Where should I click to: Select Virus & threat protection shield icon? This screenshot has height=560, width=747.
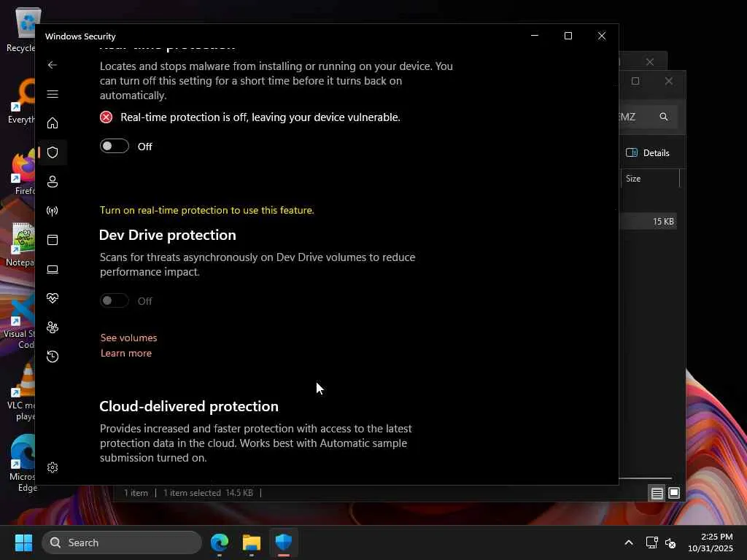pos(53,152)
